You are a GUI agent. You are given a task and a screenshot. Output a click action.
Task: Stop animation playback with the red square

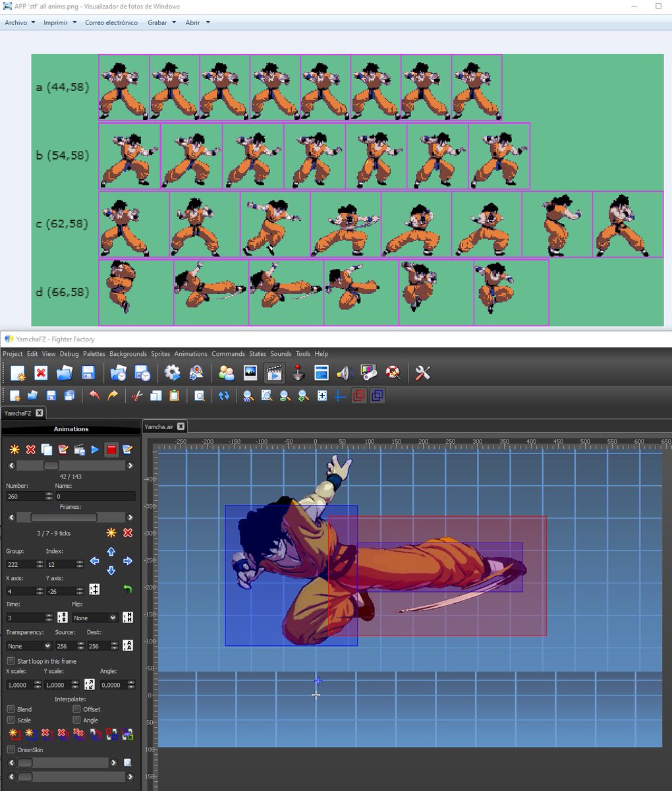[111, 450]
